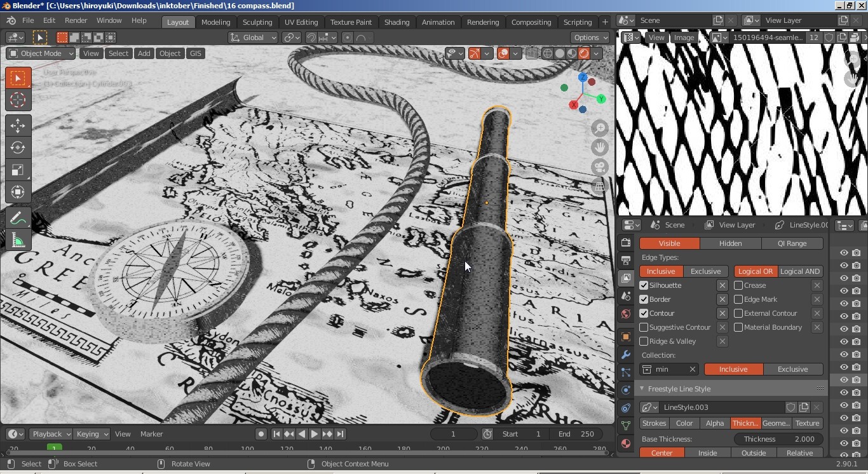Screen dimensions: 868x474
Task: Open the Render properties tab icon
Action: 626,243
